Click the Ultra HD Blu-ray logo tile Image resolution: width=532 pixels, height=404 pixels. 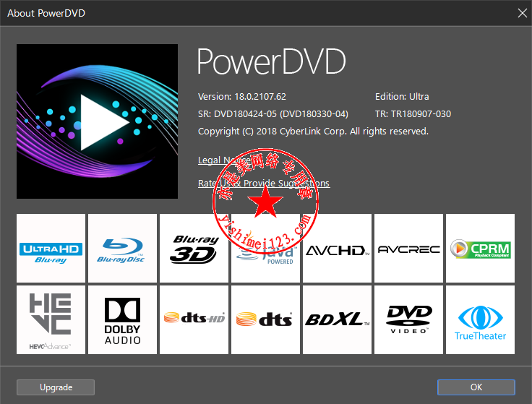pyautogui.click(x=51, y=248)
